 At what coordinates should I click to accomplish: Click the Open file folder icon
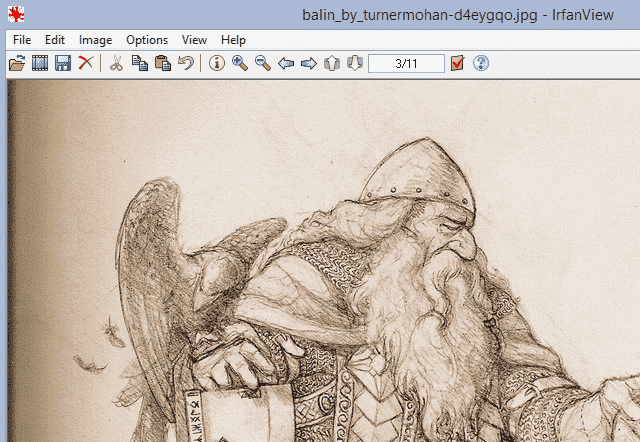[x=17, y=63]
